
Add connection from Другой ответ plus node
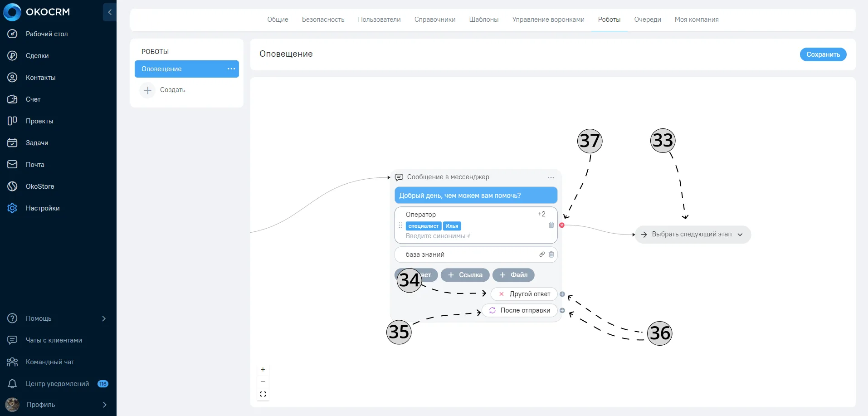click(x=562, y=294)
